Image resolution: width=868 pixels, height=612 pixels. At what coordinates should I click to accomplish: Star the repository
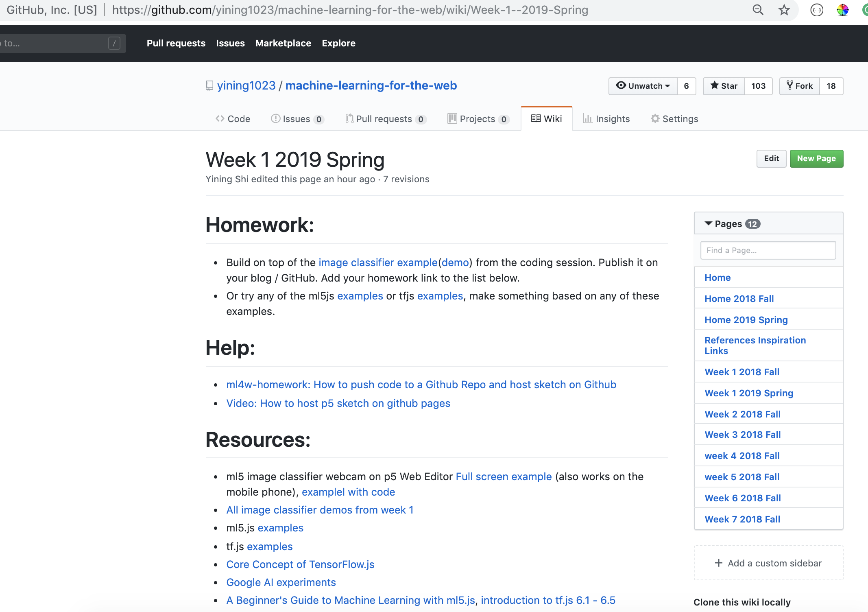(724, 86)
